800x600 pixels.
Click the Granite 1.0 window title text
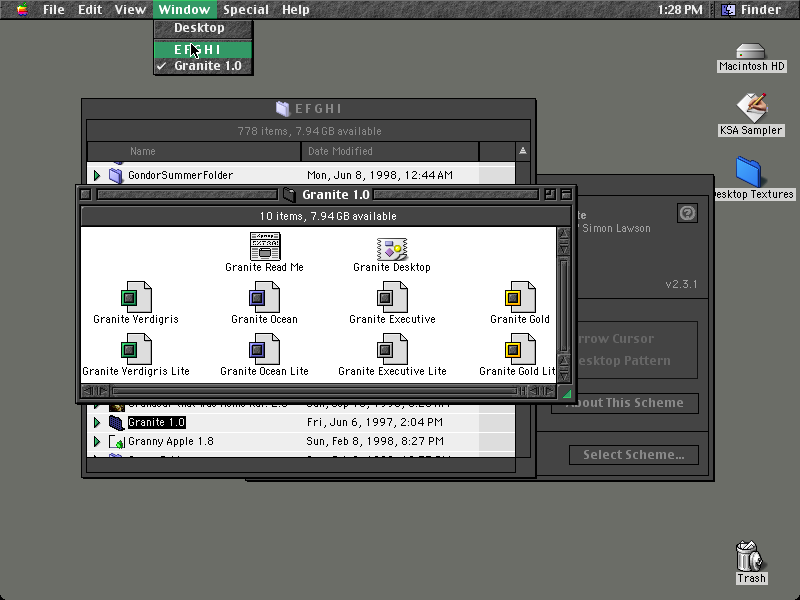[x=336, y=195]
